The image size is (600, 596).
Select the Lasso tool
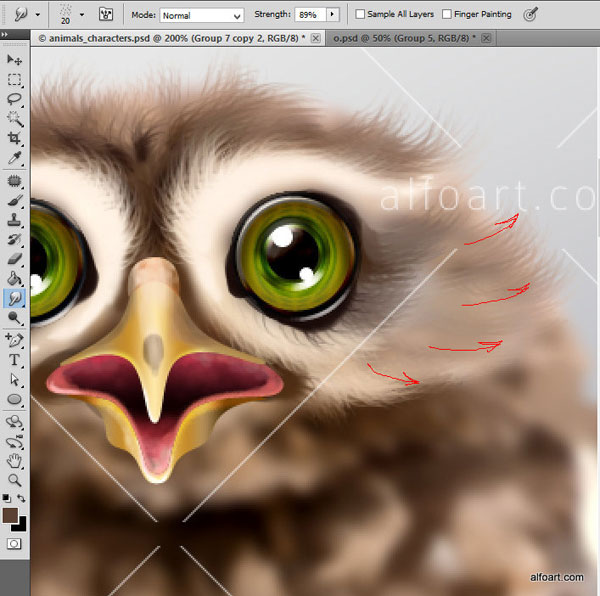pyautogui.click(x=15, y=99)
